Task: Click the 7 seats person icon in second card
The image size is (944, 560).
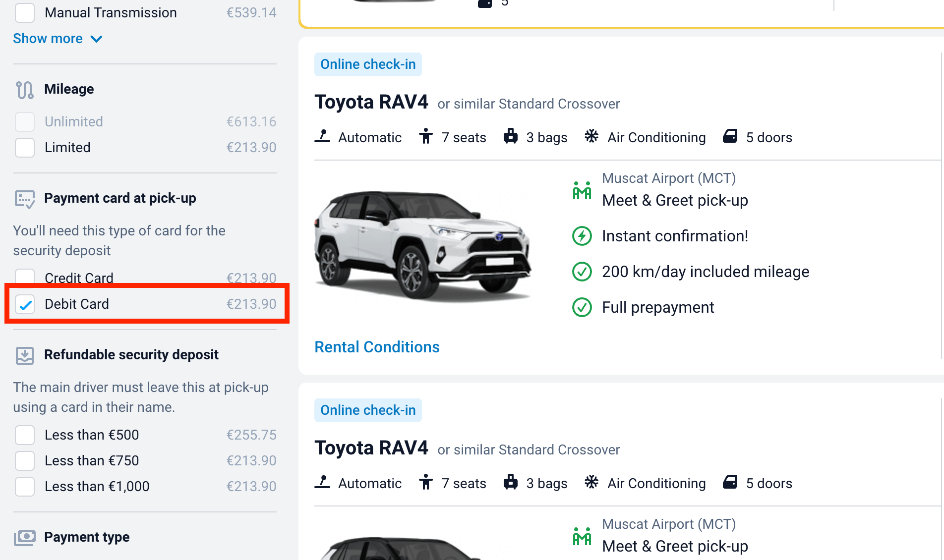Action: click(426, 482)
